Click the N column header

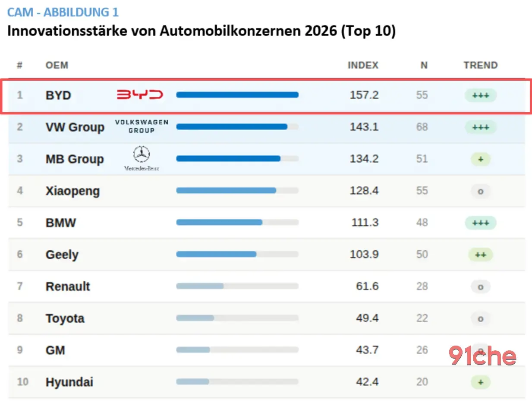tap(424, 66)
